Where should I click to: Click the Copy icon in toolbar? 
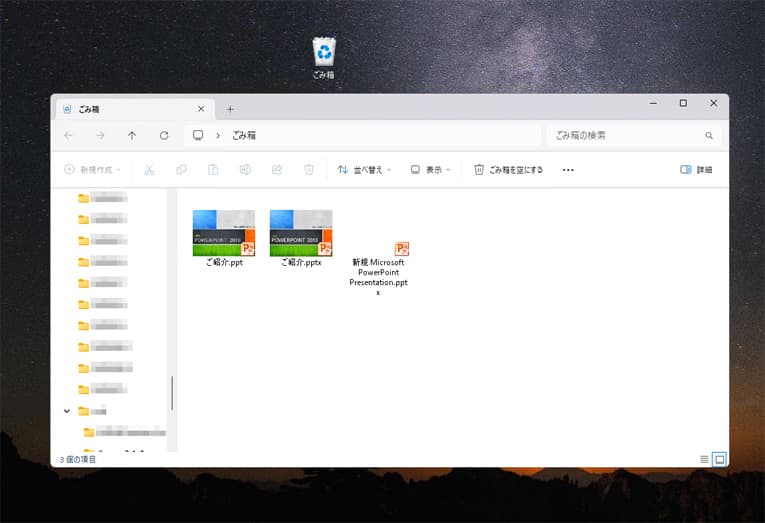[181, 170]
